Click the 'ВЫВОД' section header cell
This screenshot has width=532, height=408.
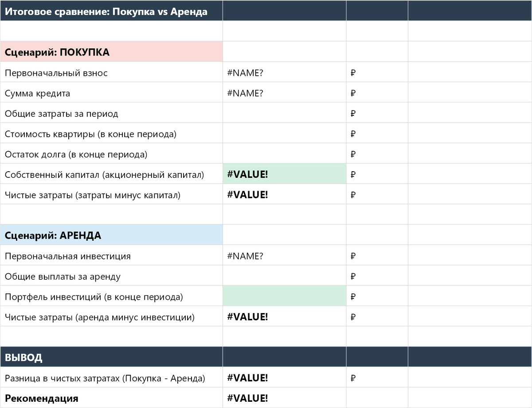click(111, 357)
